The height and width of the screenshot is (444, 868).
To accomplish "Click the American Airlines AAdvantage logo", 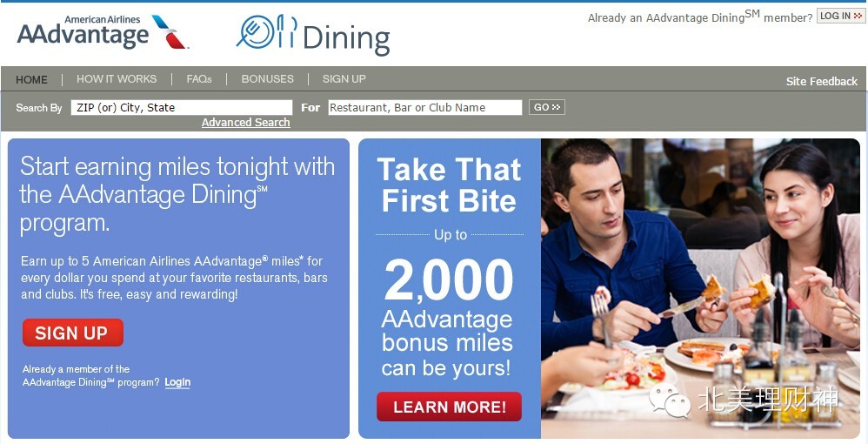I will click(103, 32).
